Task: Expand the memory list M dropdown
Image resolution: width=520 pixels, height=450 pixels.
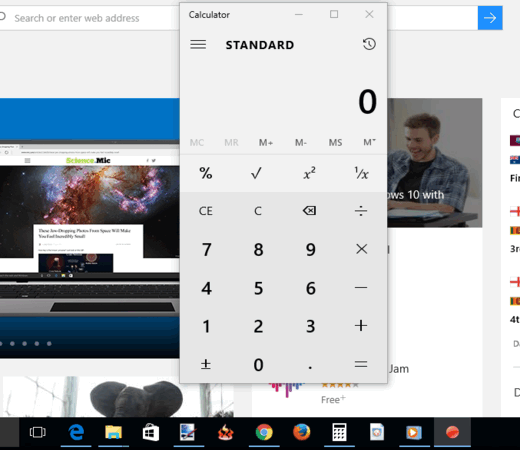Action: tap(369, 142)
